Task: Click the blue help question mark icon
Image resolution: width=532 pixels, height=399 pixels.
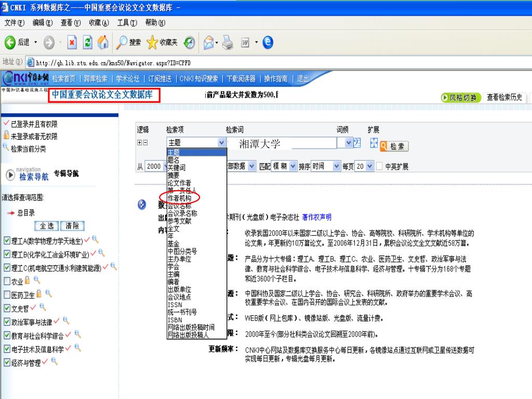Action: 142,205
